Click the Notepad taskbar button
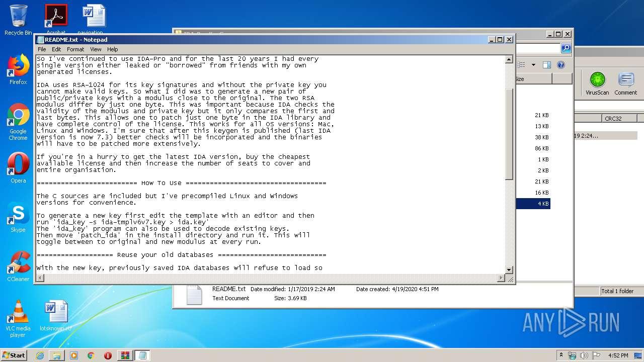This screenshot has width=644, height=362. (142, 355)
